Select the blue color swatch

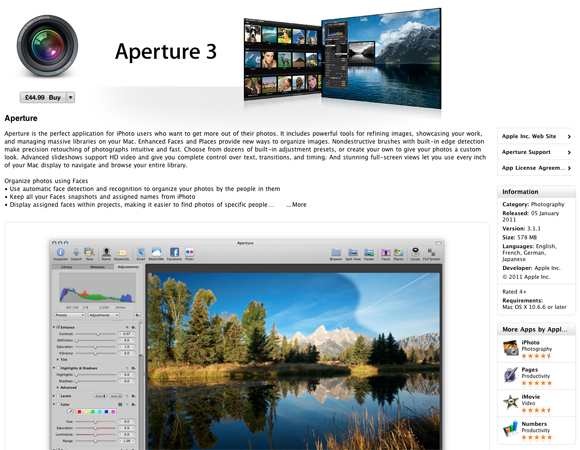point(107,412)
